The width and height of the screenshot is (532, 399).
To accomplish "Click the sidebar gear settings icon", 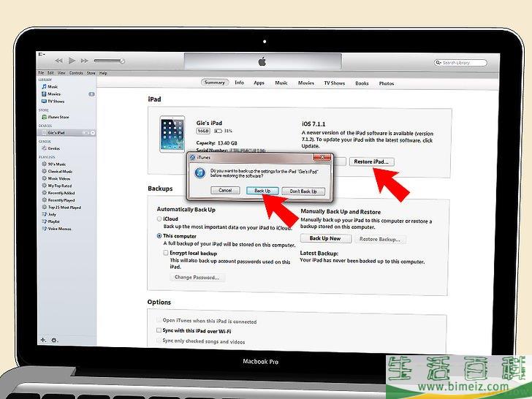I will 54,340.
